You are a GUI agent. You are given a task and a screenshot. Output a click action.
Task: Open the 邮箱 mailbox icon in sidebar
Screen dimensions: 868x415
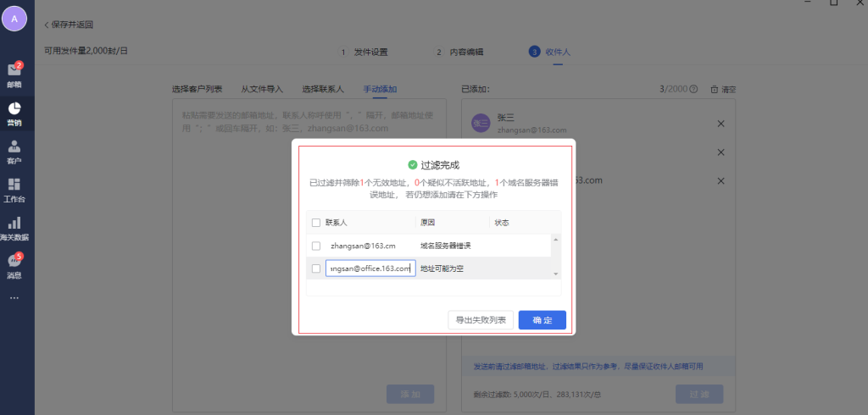14,72
